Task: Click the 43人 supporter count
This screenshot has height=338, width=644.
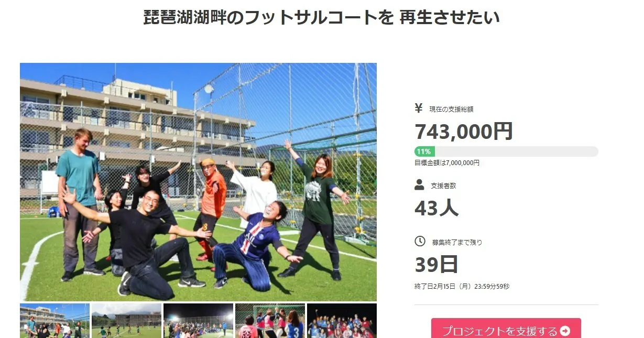Action: 436,208
